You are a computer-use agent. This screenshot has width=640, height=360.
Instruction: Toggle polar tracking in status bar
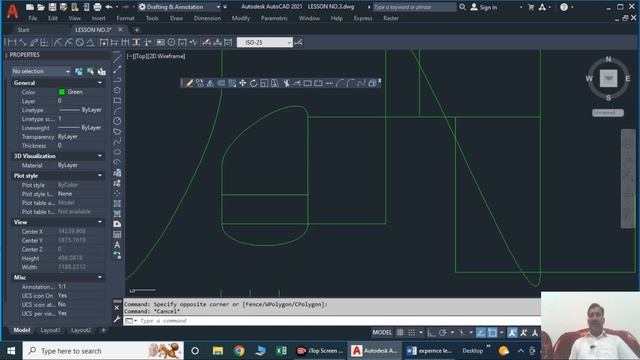443,333
